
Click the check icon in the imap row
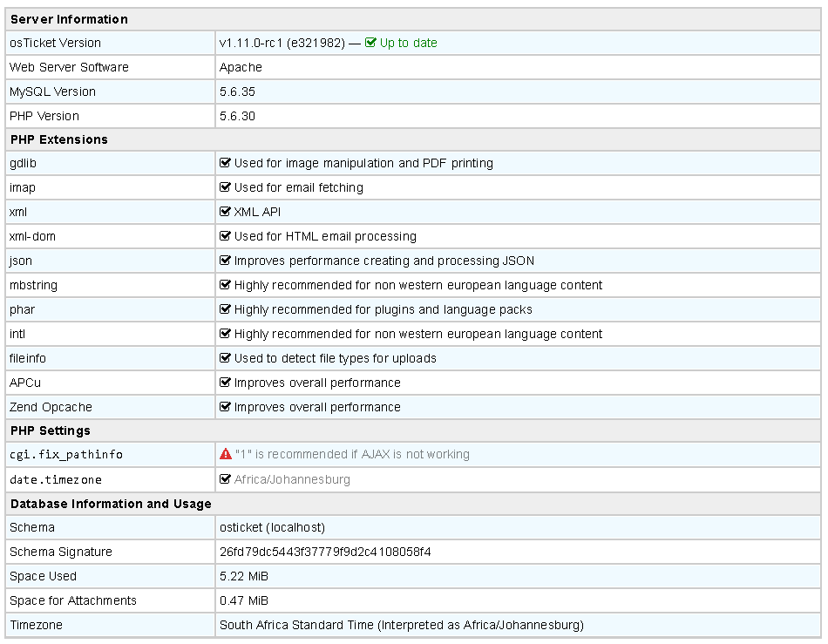click(x=225, y=187)
